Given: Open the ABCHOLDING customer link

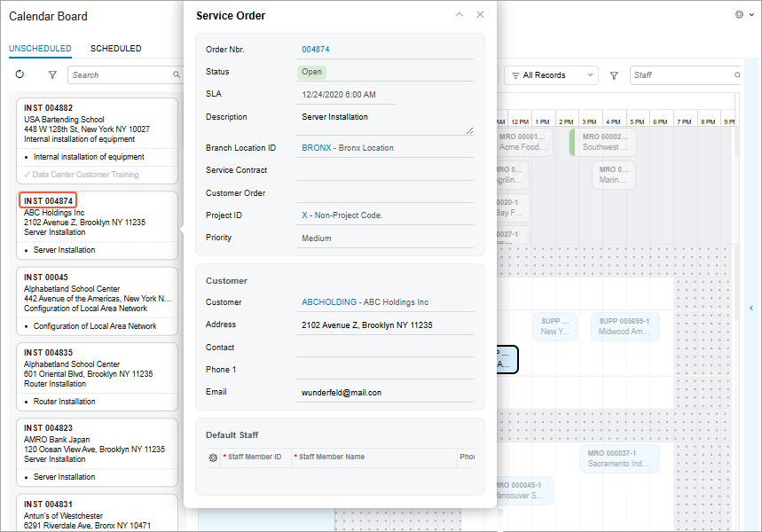Looking at the screenshot, I should tap(329, 302).
